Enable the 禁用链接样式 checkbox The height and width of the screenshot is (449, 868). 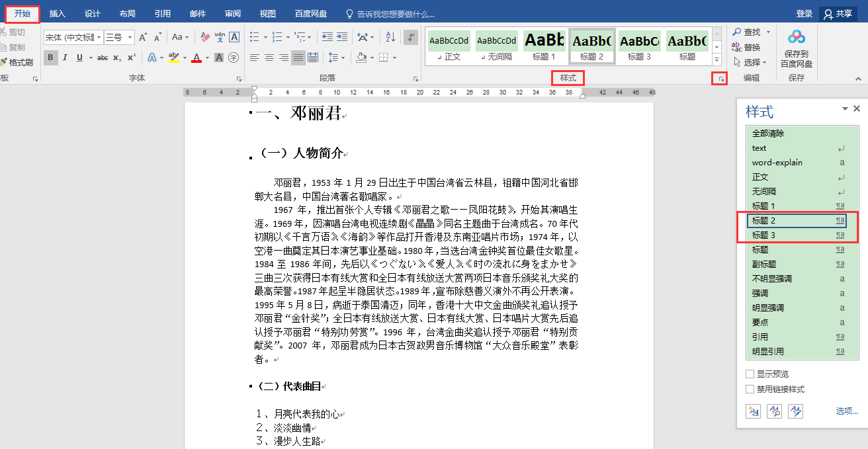pyautogui.click(x=750, y=389)
